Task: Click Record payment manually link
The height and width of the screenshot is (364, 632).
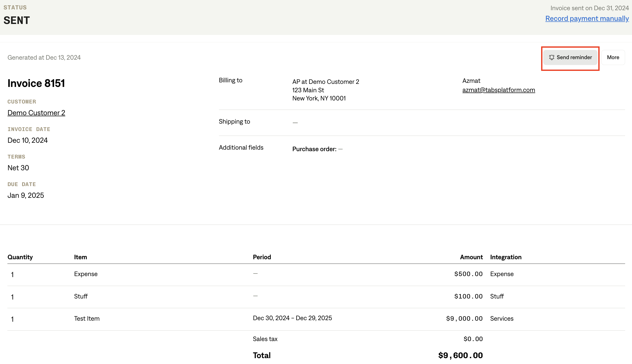Action: tap(587, 19)
